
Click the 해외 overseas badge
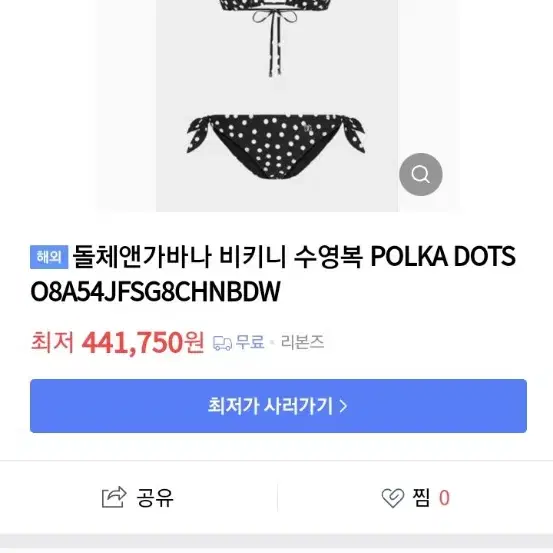tap(49, 257)
